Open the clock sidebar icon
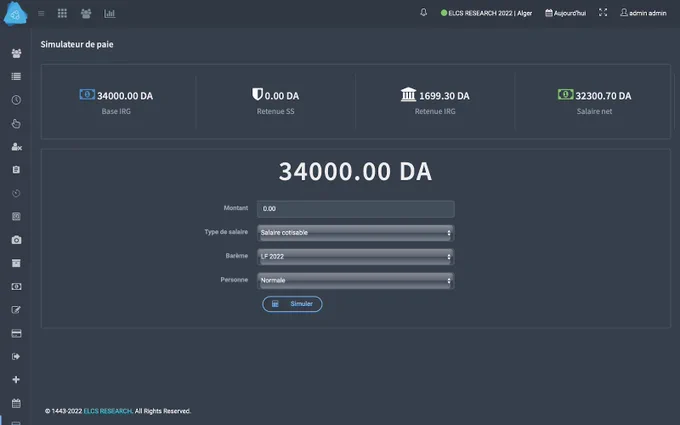Viewport: 680px width, 425px height. coord(16,100)
